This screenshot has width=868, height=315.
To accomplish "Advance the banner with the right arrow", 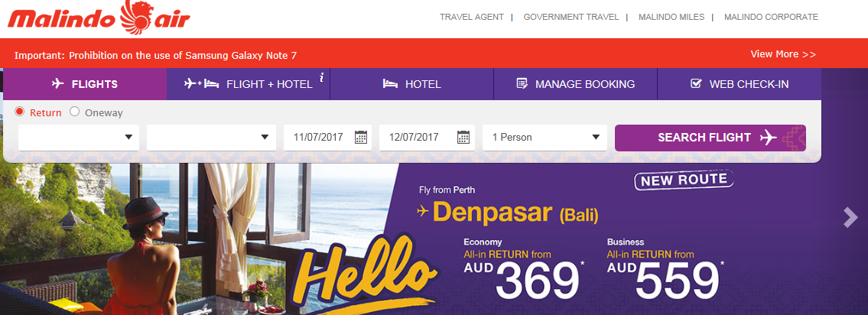I will [850, 218].
